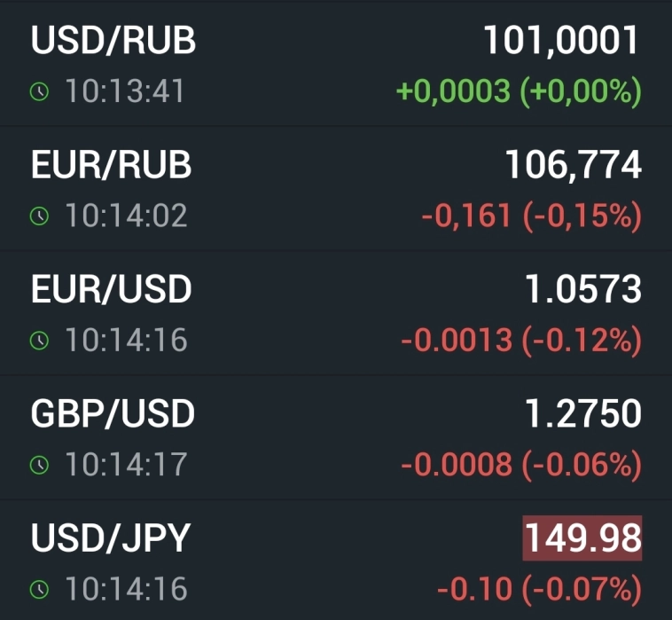672x620 pixels.
Task: Click the clock icon beside 10:14:02
Action: (38, 216)
